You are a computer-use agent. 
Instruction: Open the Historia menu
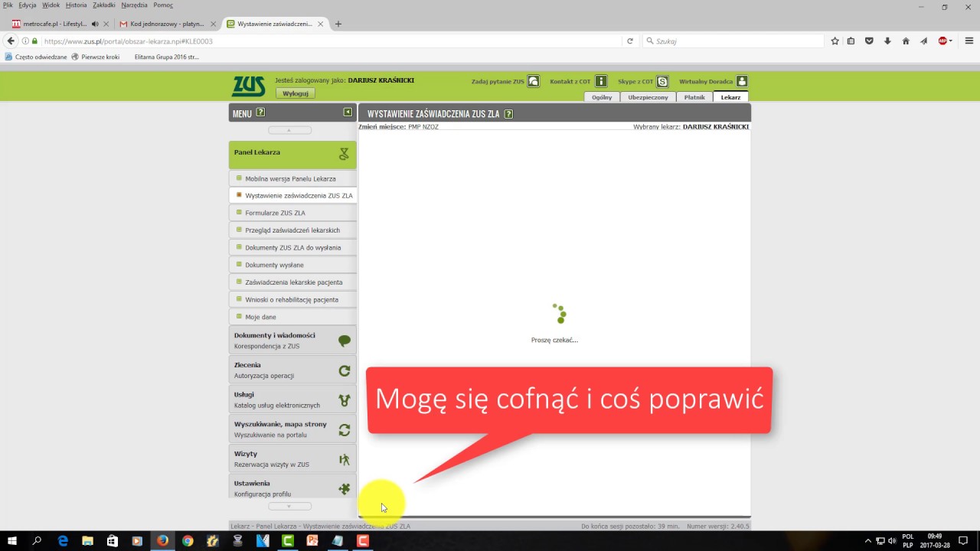[x=77, y=5]
